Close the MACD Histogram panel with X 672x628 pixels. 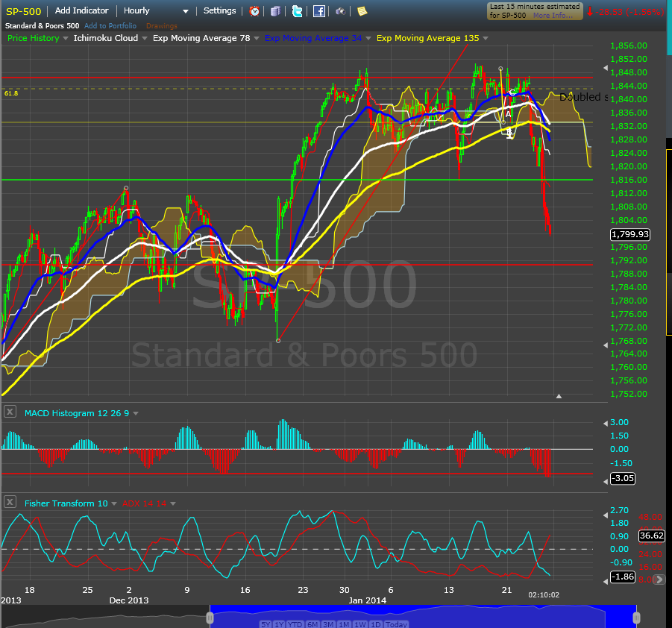click(x=10, y=412)
